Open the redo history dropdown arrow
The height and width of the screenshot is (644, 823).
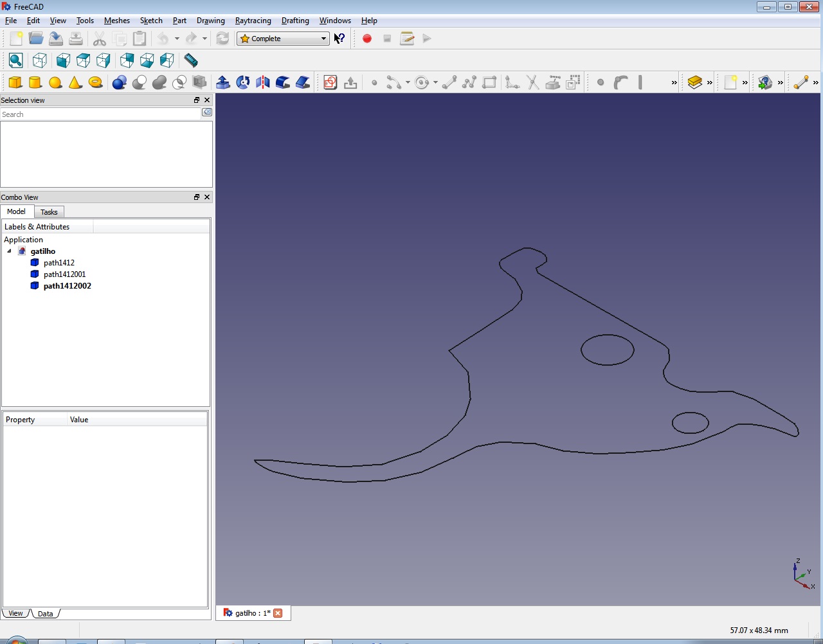point(204,39)
